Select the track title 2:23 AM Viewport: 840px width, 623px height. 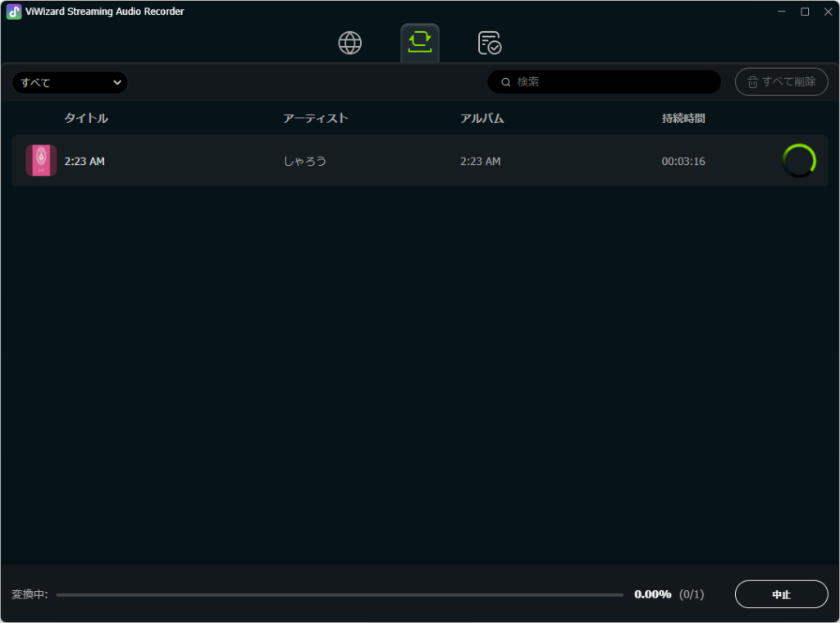click(x=84, y=162)
